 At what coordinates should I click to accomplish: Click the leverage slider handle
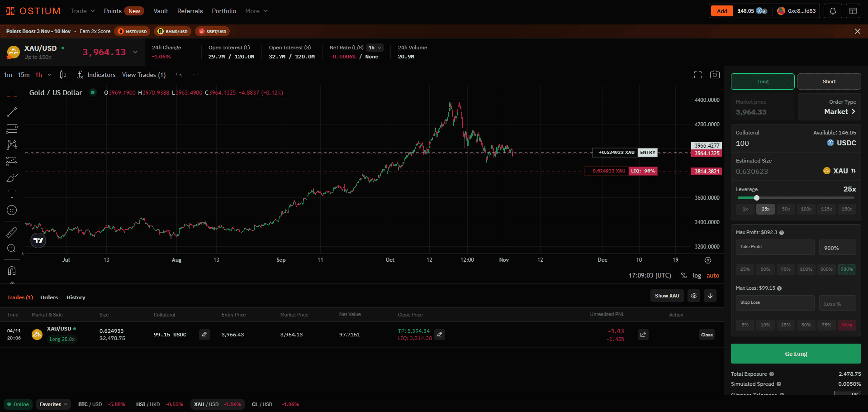click(757, 198)
